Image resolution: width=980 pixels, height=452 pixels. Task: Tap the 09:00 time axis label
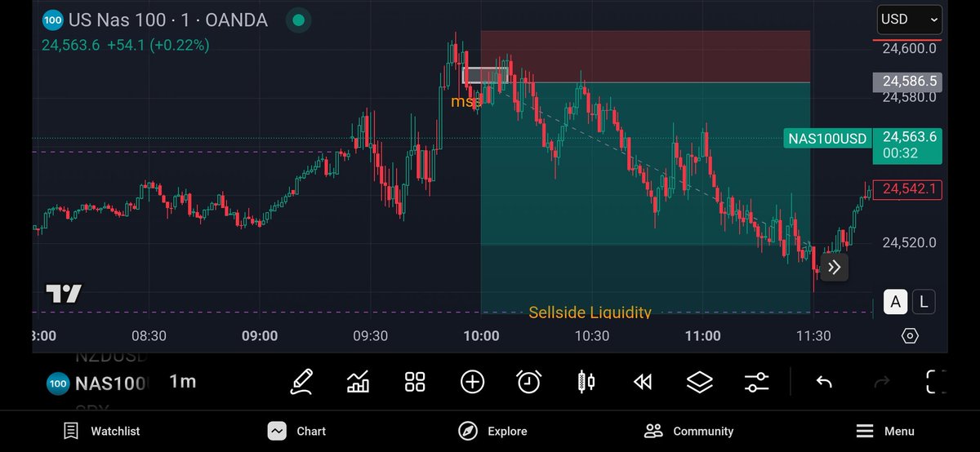pos(260,336)
